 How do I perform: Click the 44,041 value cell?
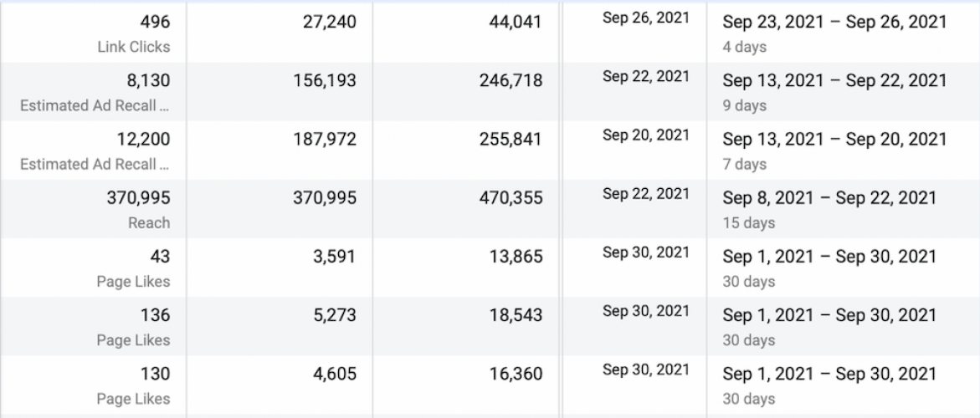point(515,23)
